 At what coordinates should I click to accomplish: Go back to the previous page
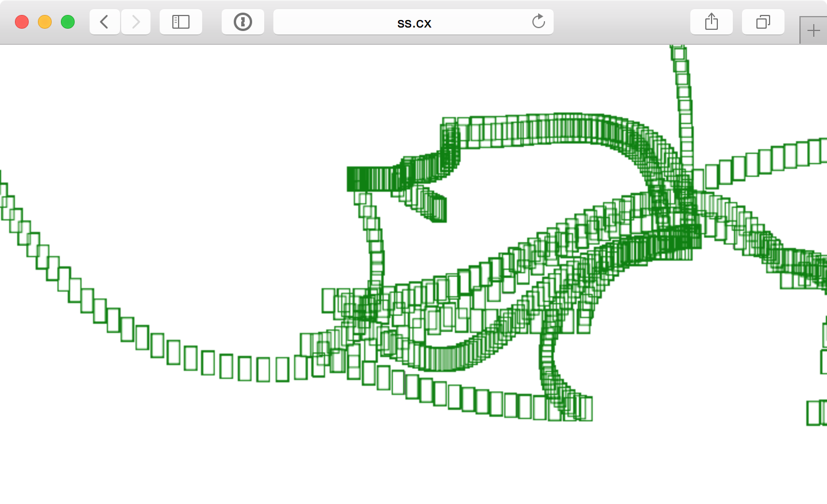(105, 22)
